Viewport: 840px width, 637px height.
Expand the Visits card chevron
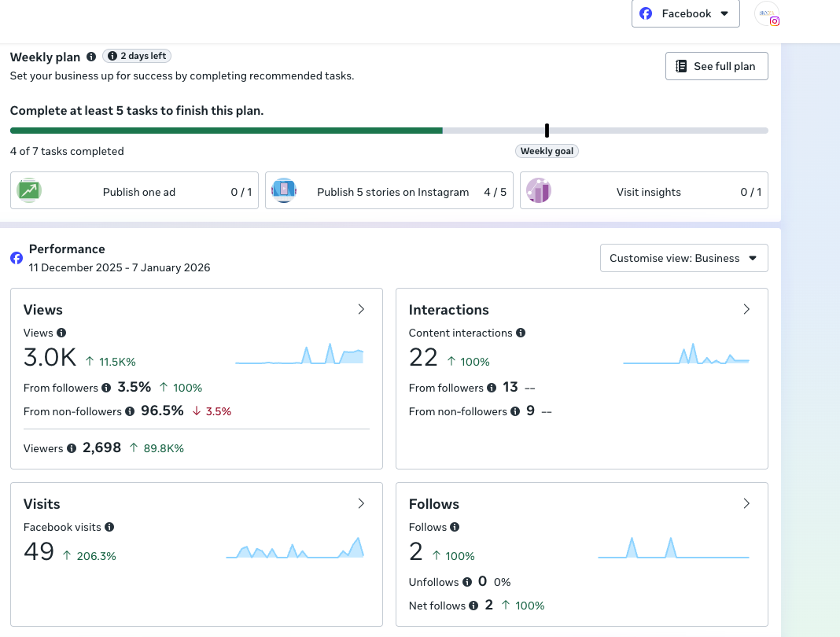(361, 503)
